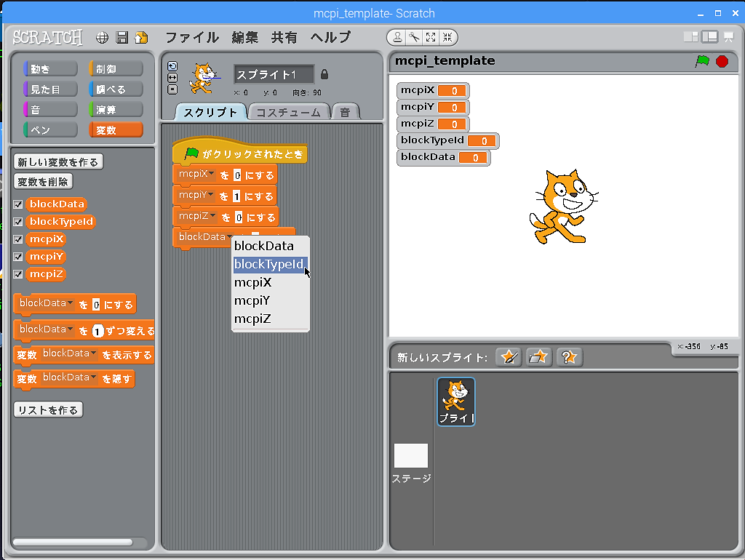Click the SCRATCH logo

[x=47, y=38]
